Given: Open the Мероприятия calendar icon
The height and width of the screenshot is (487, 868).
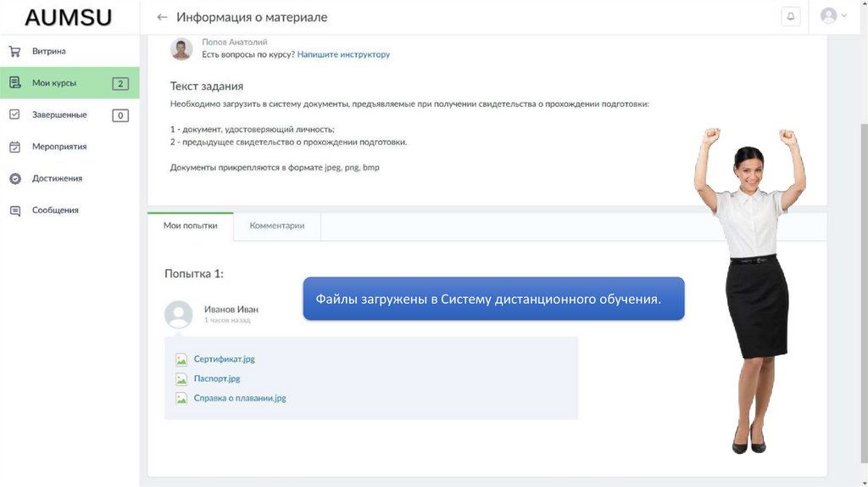Looking at the screenshot, I should (x=14, y=147).
